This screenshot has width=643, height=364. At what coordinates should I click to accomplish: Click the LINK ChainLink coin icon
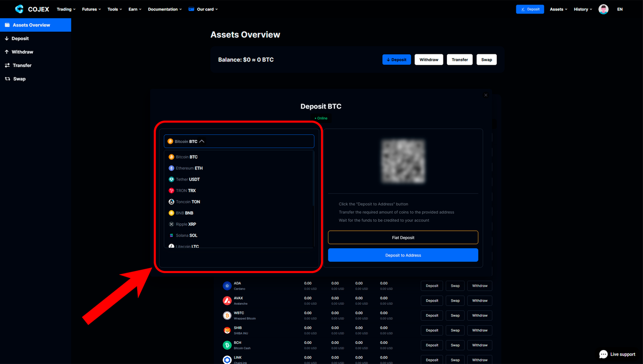point(227,359)
